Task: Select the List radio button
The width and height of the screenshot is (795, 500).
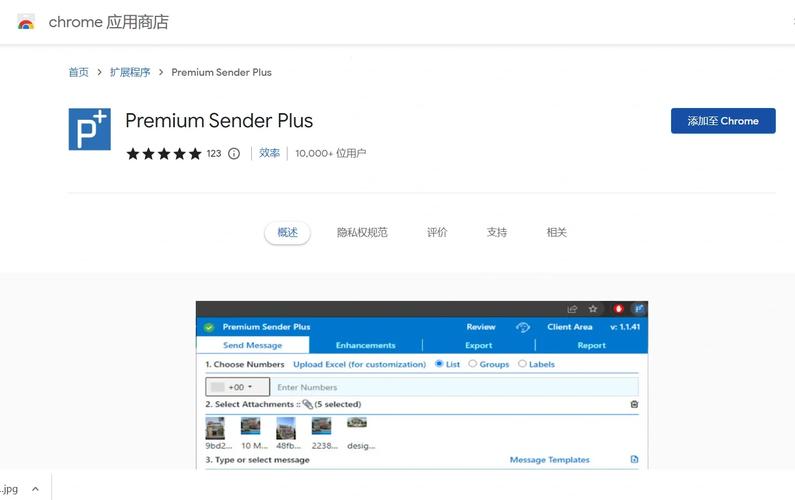Action: (439, 364)
